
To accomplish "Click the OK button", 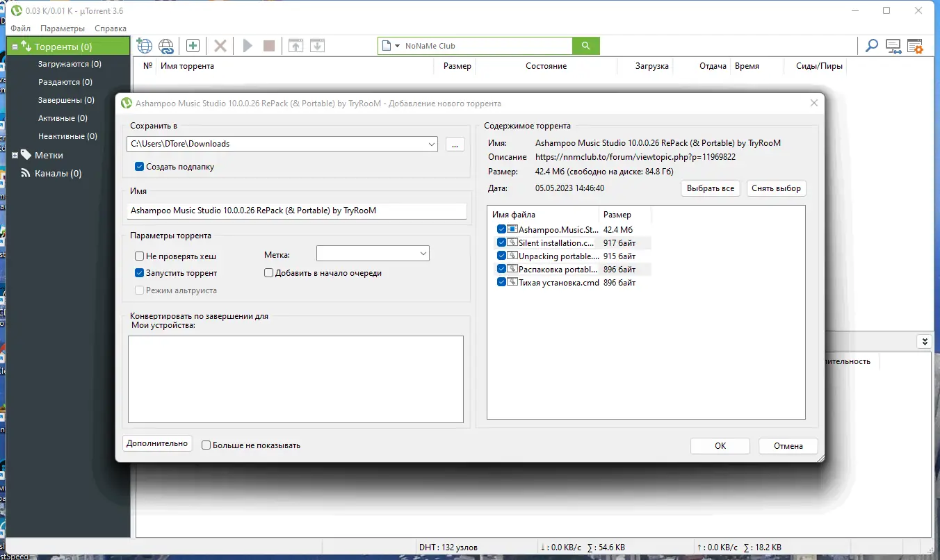I will (x=720, y=446).
